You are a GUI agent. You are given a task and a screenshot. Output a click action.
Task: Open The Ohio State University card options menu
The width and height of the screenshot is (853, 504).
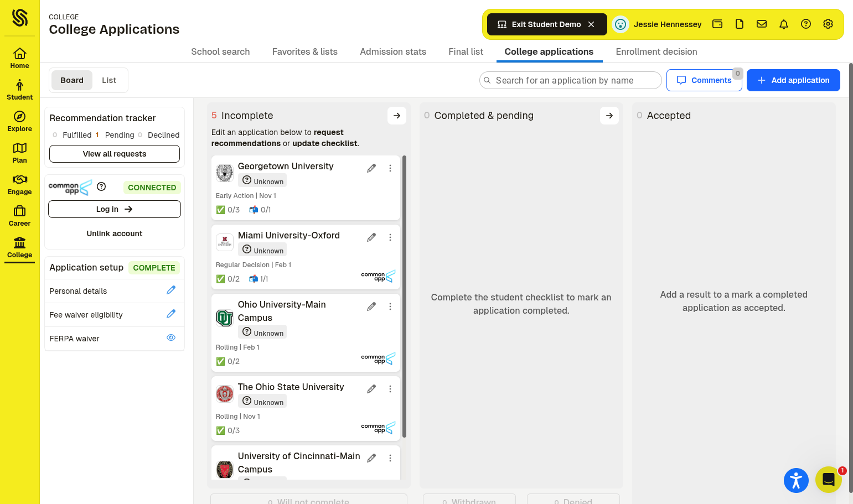tap(390, 389)
